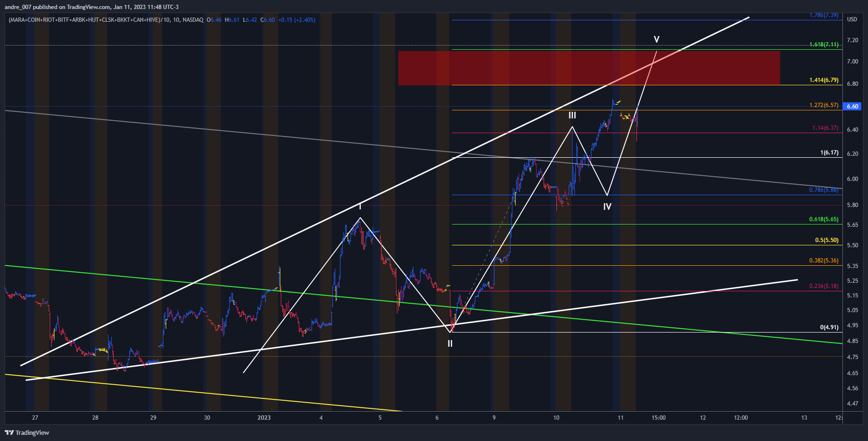The image size is (868, 441).
Task: Click the 4.56 price axis label
Action: [852, 388]
